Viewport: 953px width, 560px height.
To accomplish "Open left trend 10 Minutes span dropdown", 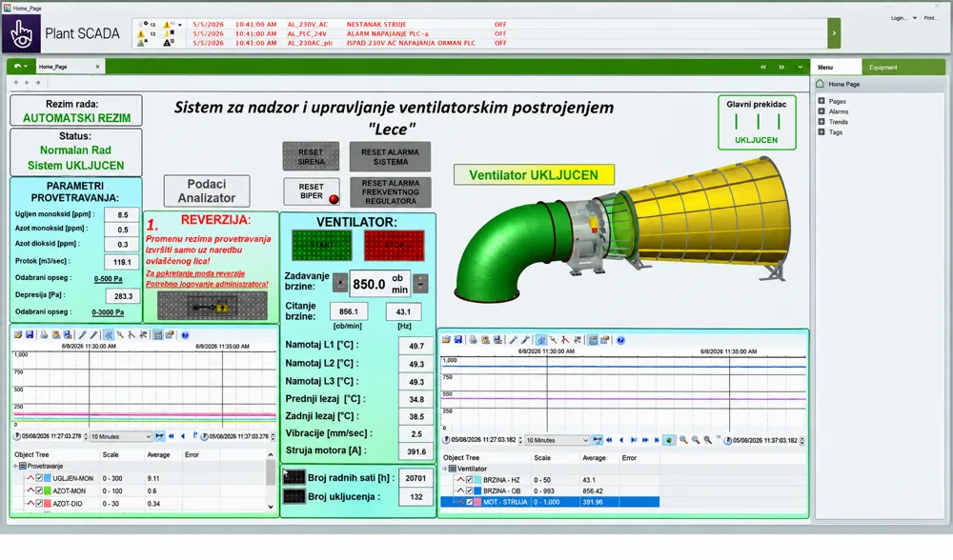I will pos(148,436).
